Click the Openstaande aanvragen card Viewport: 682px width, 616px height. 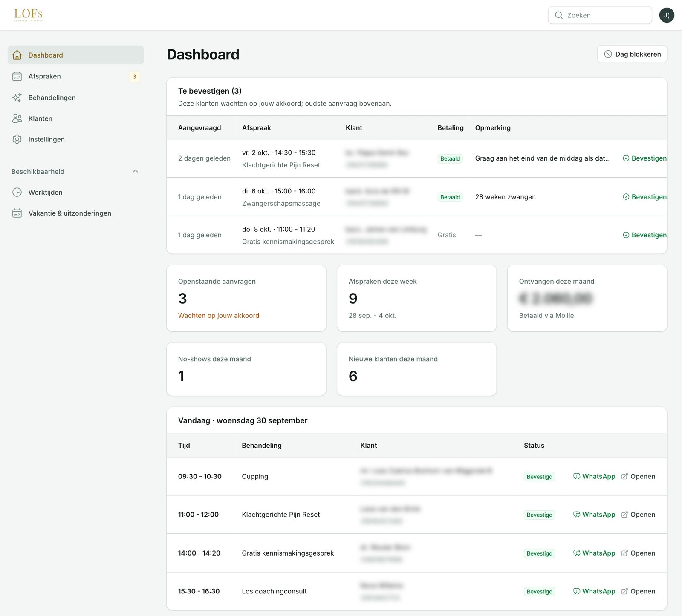point(246,298)
